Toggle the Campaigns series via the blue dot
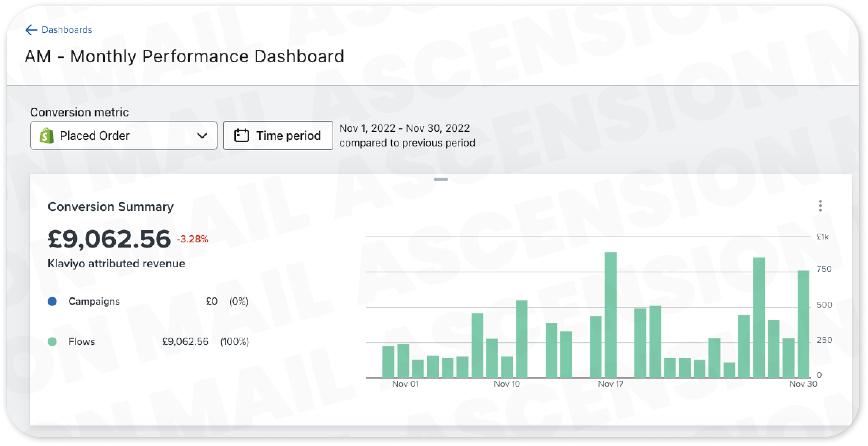 point(52,301)
